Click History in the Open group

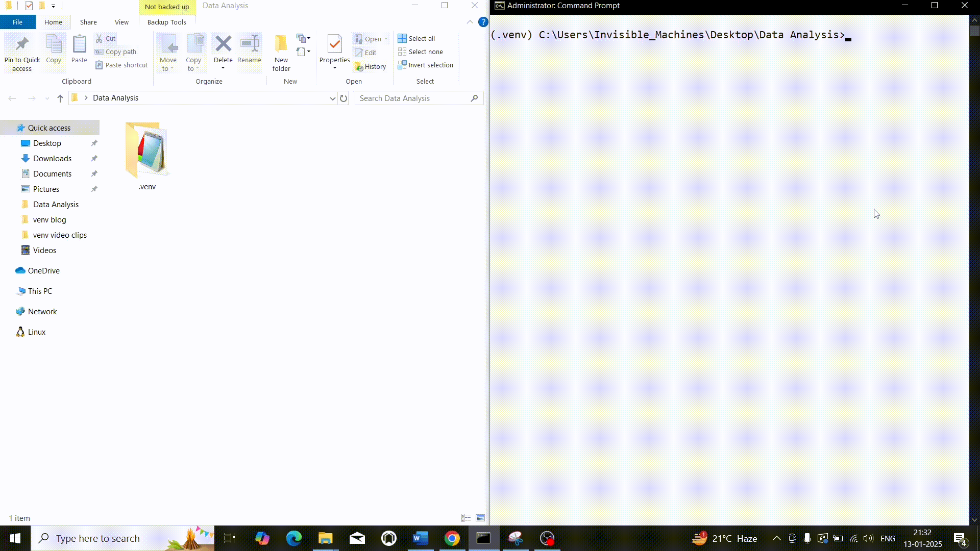pos(371,66)
